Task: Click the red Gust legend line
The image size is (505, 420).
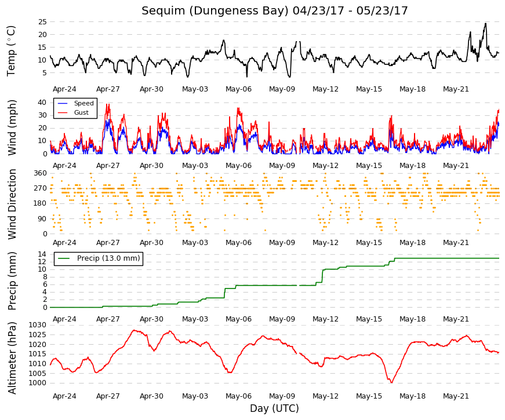Action: (62, 112)
